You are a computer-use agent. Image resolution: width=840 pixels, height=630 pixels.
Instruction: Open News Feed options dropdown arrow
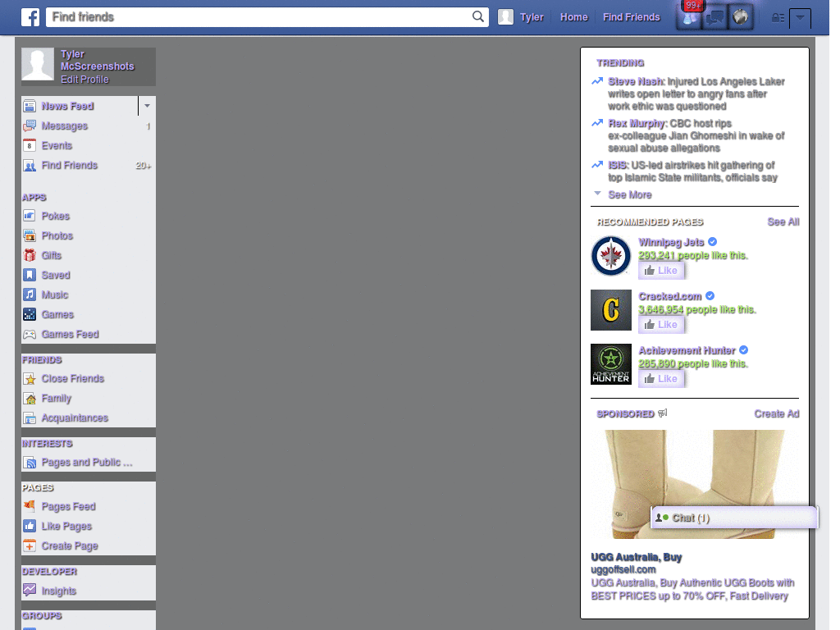tap(147, 106)
